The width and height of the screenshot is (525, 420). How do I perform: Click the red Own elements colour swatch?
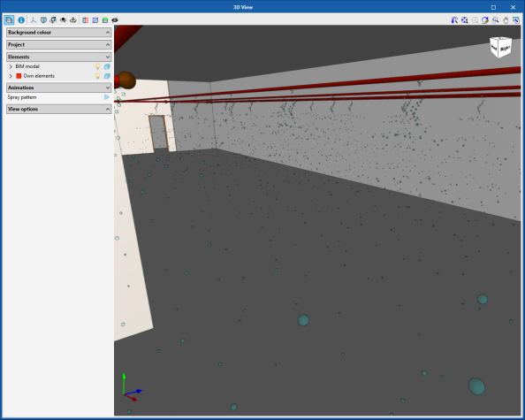[x=19, y=76]
